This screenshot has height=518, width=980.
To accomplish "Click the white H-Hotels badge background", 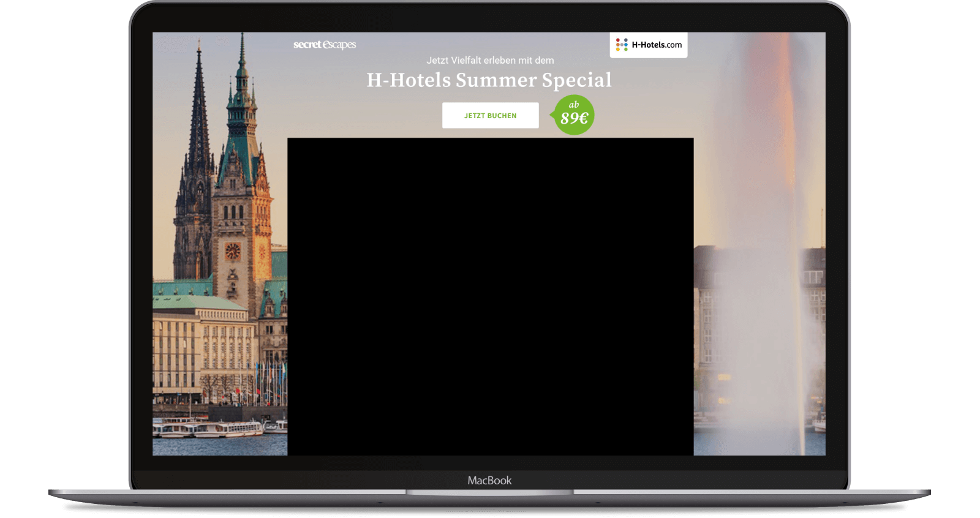I will coord(648,54).
